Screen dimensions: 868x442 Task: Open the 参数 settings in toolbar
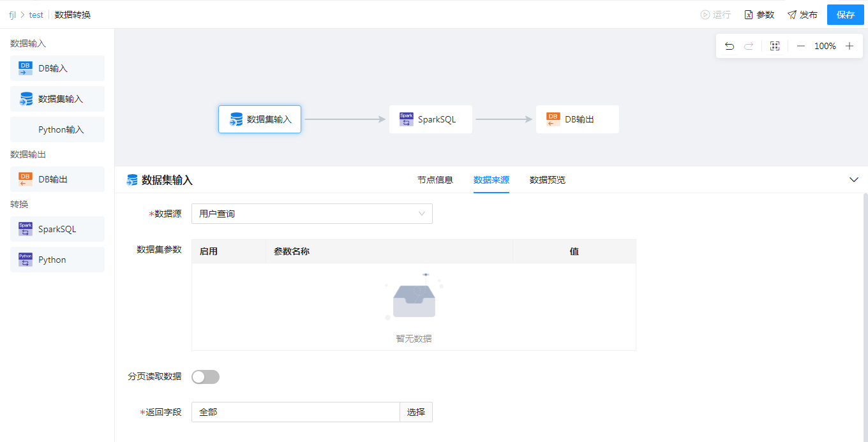pyautogui.click(x=759, y=15)
